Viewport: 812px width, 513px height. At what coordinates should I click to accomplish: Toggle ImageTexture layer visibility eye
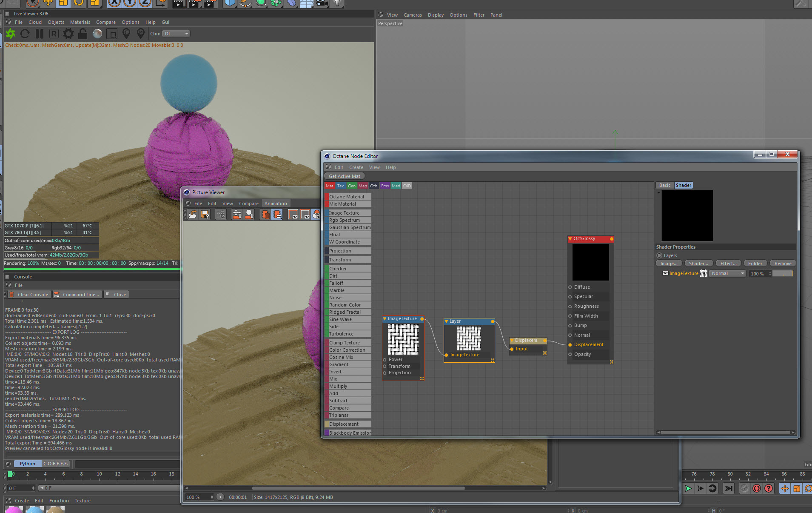click(665, 273)
